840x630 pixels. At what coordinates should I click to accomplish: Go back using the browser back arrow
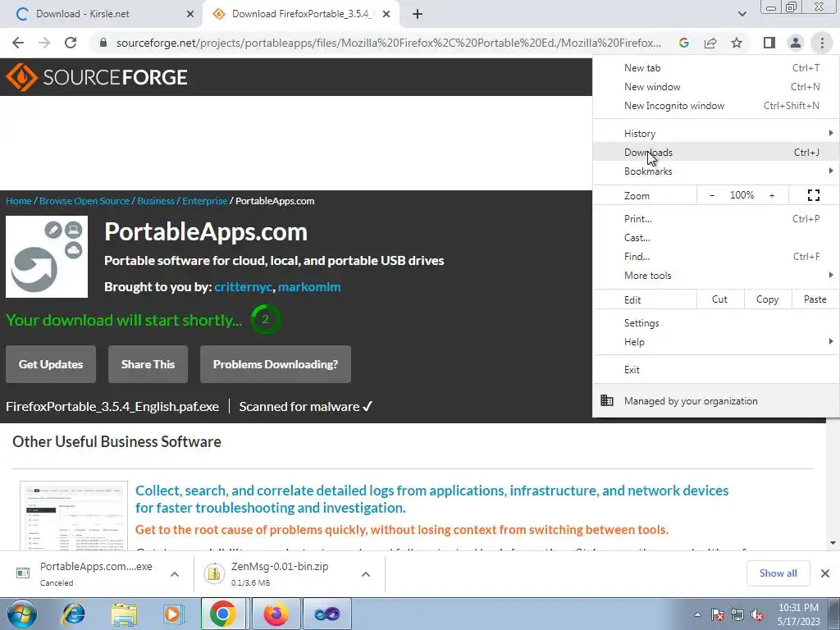tap(18, 43)
